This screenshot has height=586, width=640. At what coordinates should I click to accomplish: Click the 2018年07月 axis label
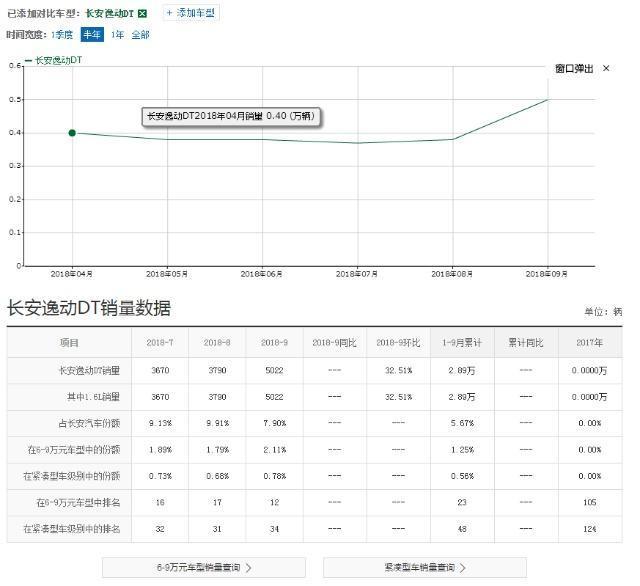[357, 274]
